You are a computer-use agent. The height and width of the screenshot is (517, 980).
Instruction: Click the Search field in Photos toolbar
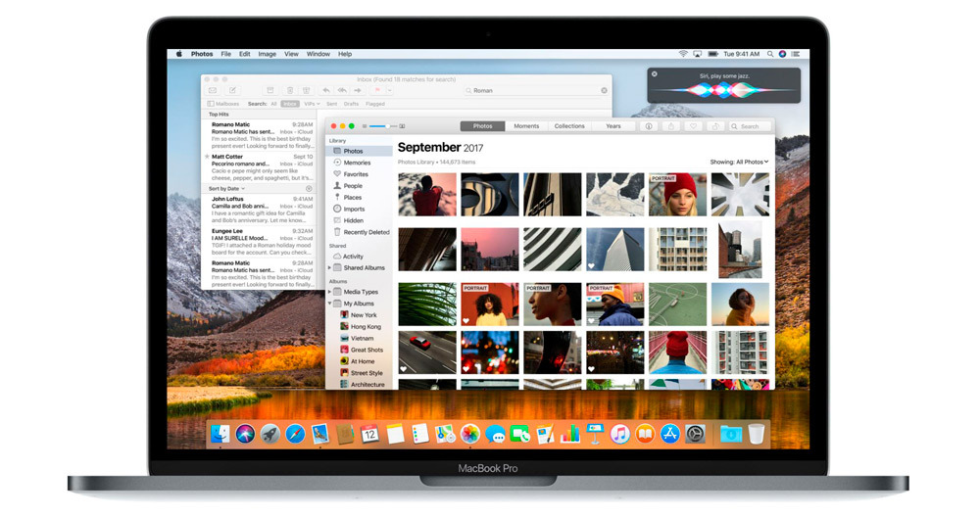pos(750,126)
